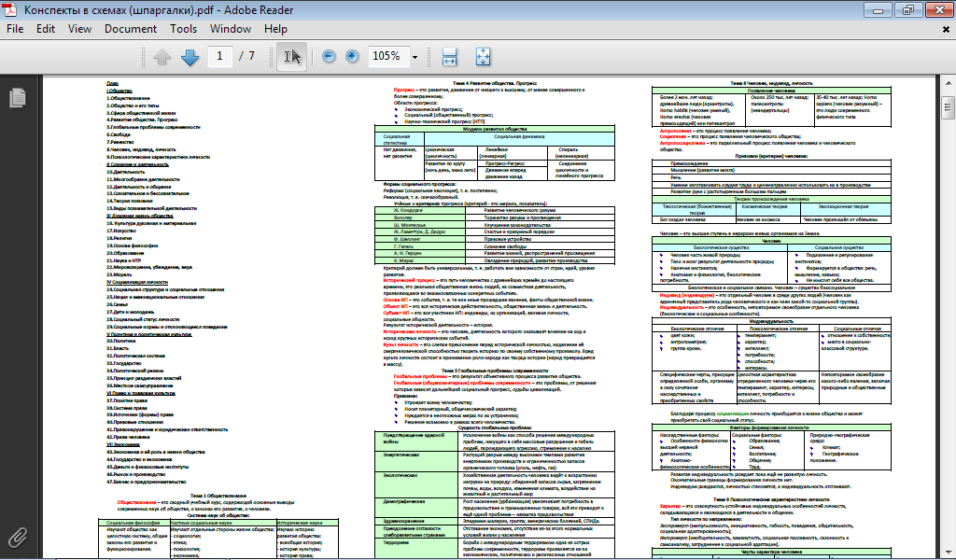956x560 pixels.
Task: Minimize the Adobe Reader window
Action: (878, 9)
